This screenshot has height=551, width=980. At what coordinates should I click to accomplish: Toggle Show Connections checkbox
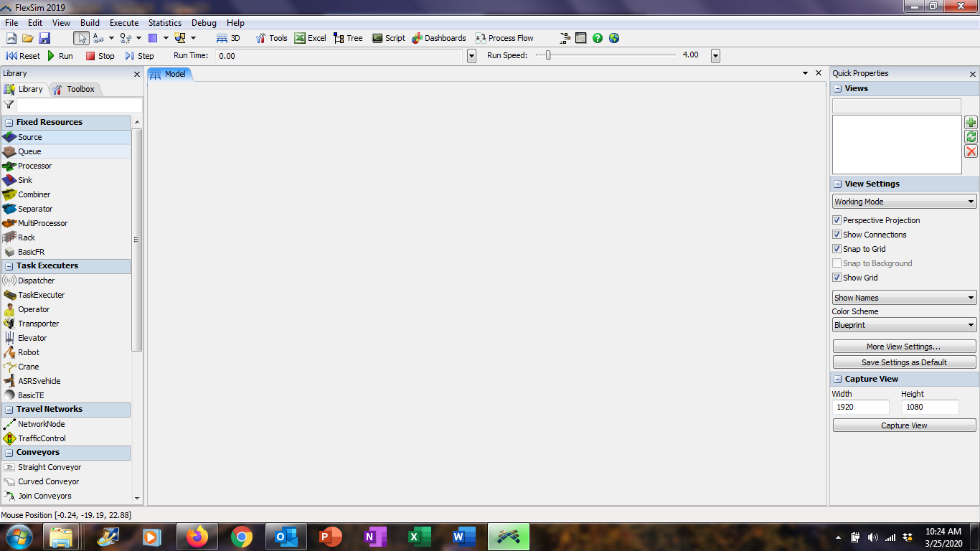(837, 235)
